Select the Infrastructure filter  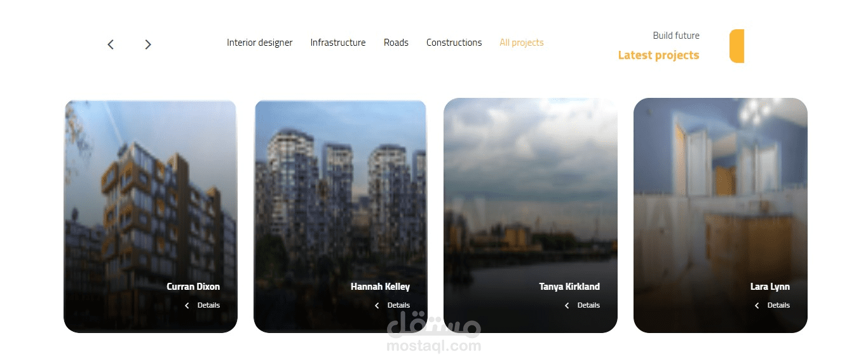tap(338, 43)
